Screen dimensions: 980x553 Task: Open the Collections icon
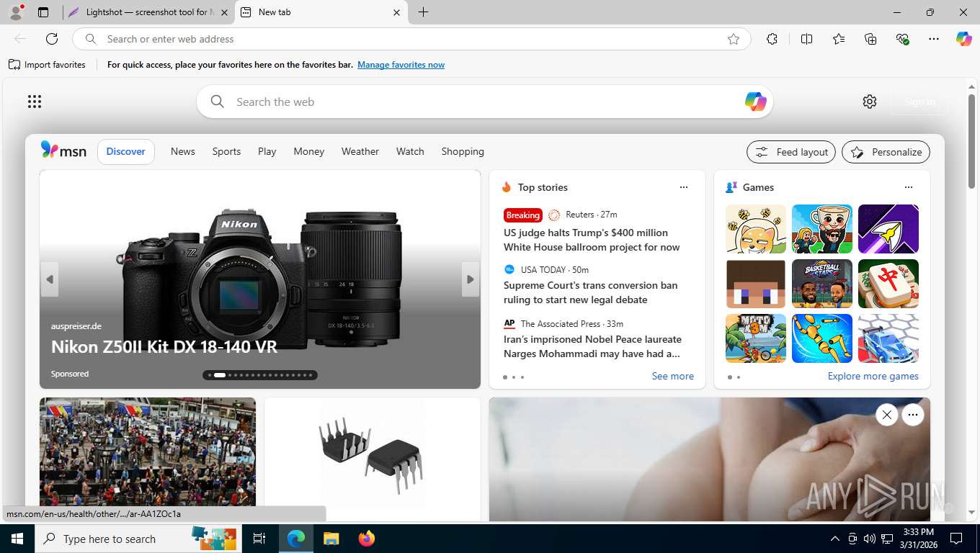click(870, 39)
